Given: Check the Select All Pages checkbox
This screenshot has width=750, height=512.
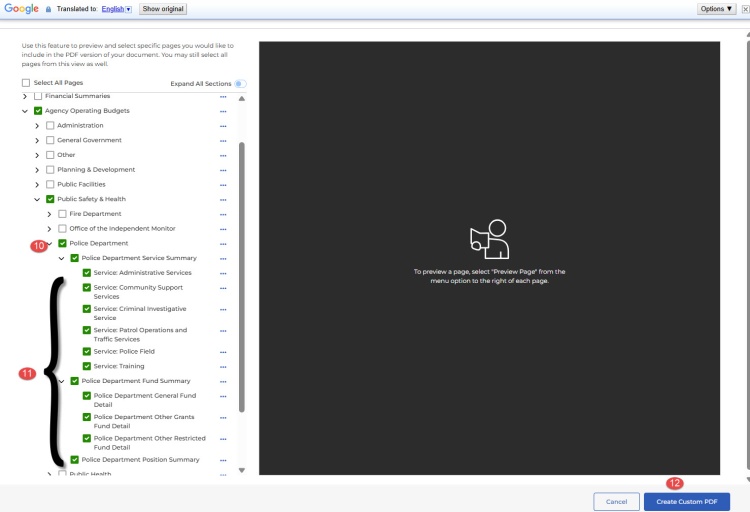Looking at the screenshot, I should (26, 83).
